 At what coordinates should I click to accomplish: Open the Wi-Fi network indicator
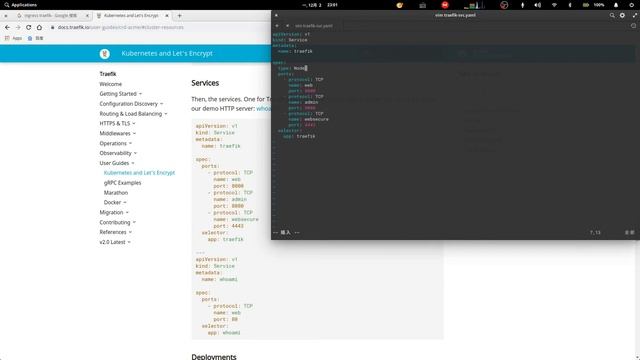pyautogui.click(x=554, y=5)
